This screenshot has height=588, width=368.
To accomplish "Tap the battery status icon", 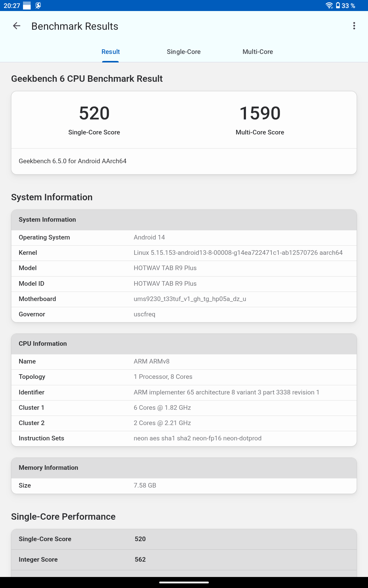I will [x=338, y=6].
